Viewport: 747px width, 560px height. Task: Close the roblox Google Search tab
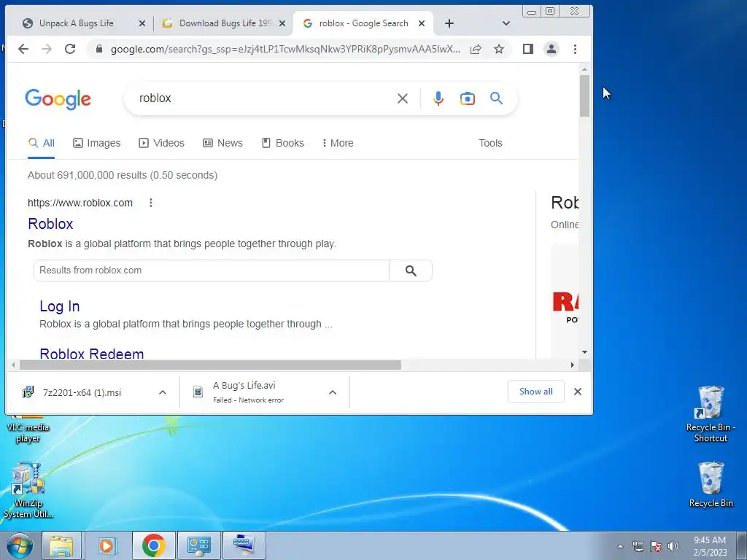421,23
